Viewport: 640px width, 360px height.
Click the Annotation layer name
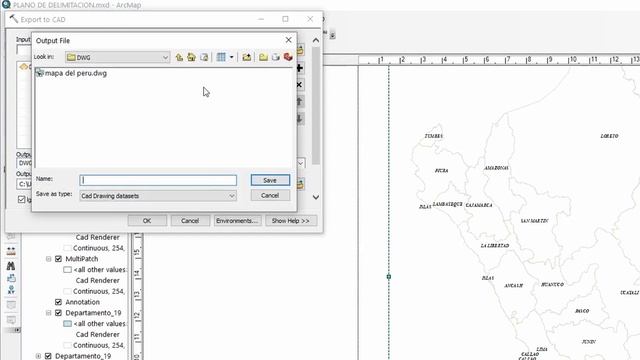click(82, 302)
